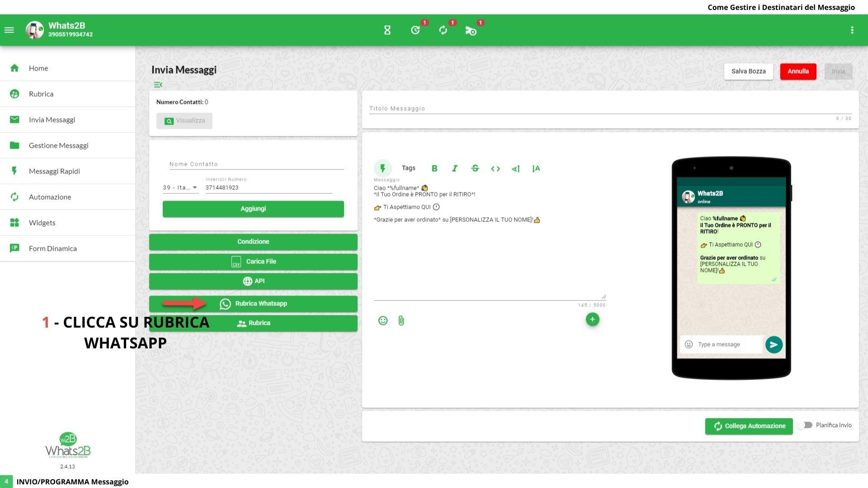Viewport: 868px width, 488px height.
Task: Click the green plus add button
Action: pos(592,319)
